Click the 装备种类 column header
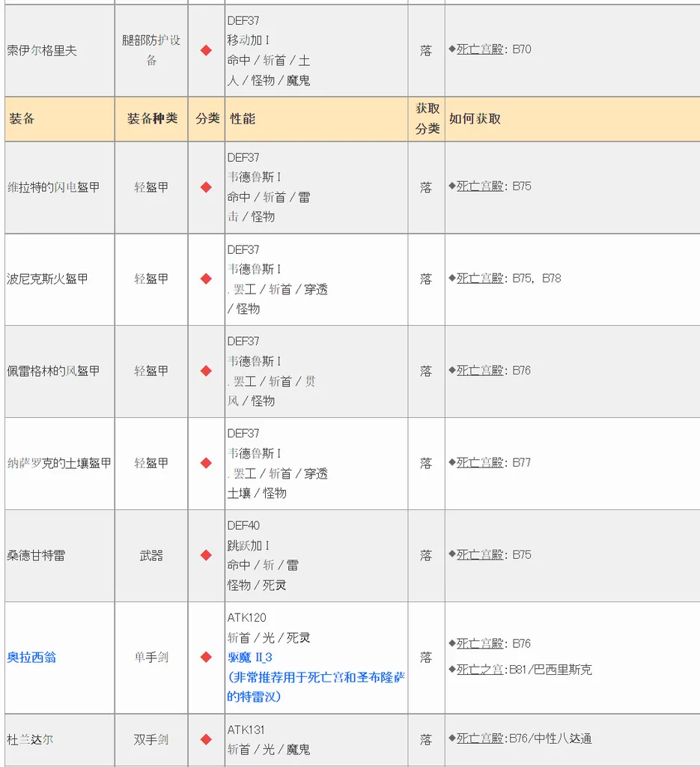Screen dimensions: 700x767 coord(152,119)
